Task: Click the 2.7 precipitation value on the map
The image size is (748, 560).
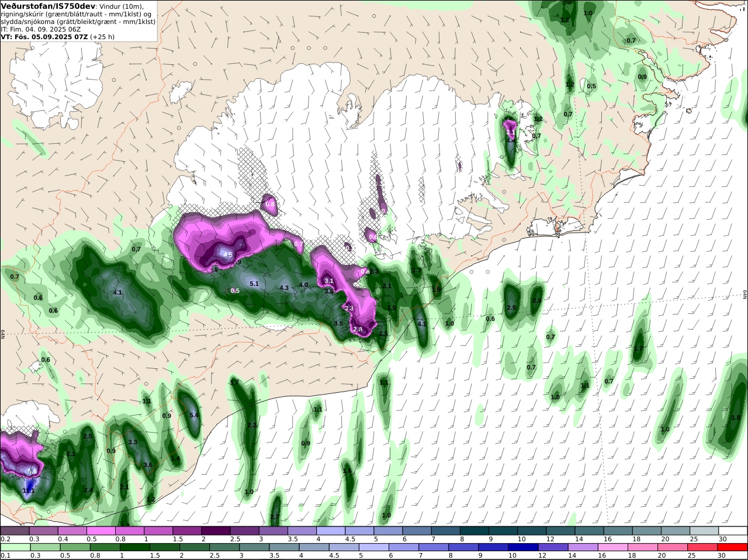Action: tap(275, 517)
